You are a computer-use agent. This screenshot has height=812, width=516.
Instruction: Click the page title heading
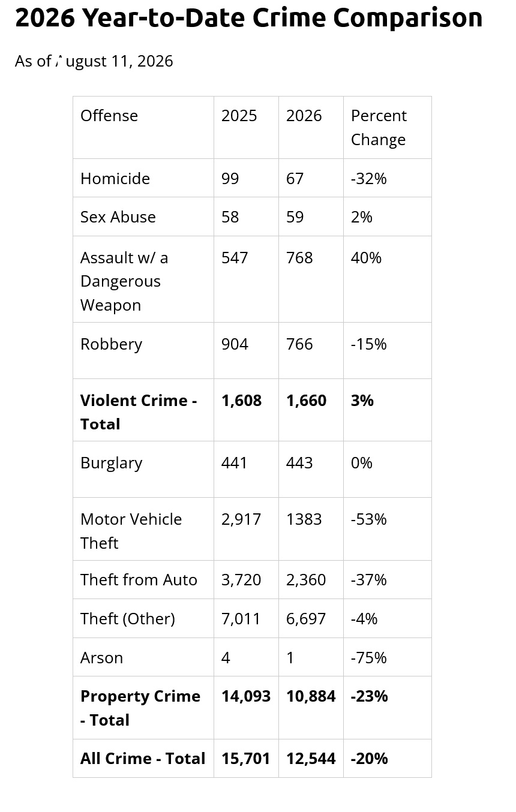pyautogui.click(x=248, y=18)
